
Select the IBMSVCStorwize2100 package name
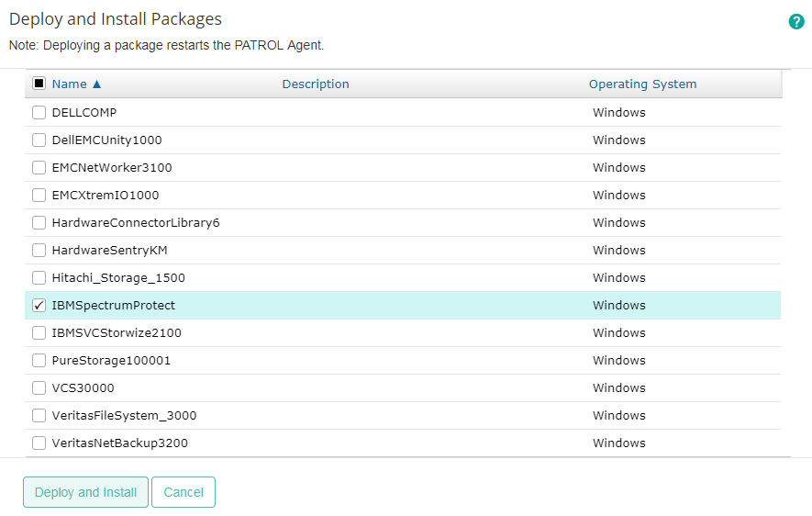117,332
